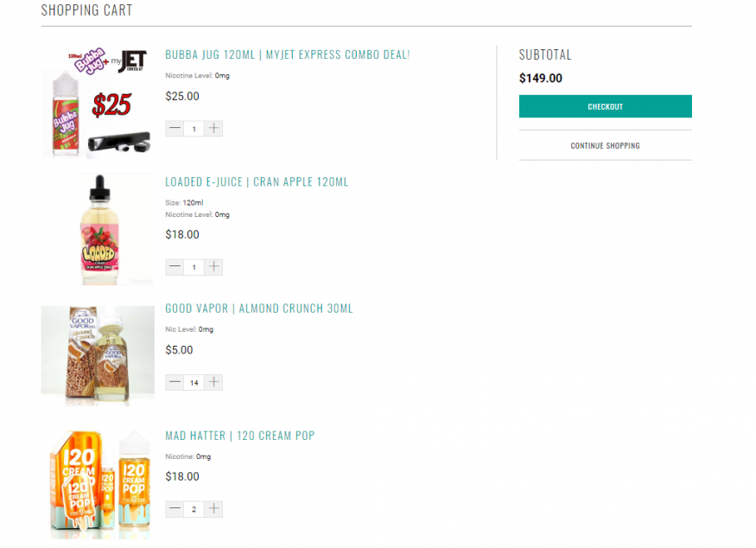Increase Bubba Jug combo quantity with plus
This screenshot has width=756, height=548.
point(213,128)
